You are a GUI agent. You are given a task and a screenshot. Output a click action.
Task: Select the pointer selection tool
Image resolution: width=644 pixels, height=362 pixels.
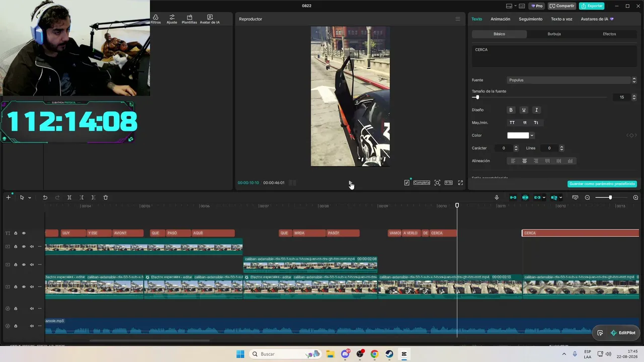click(22, 198)
